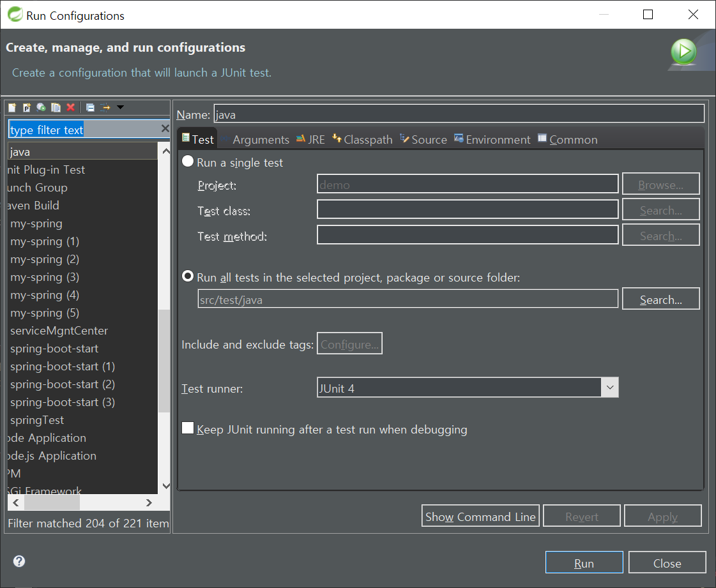Image resolution: width=716 pixels, height=588 pixels.
Task: Open the Source tab
Action: click(423, 139)
